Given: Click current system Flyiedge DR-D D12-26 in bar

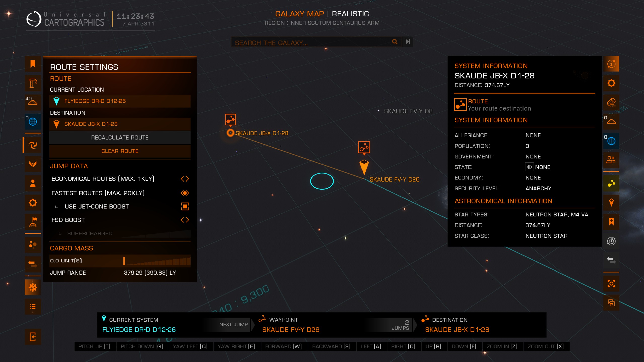Looking at the screenshot, I should click(139, 330).
